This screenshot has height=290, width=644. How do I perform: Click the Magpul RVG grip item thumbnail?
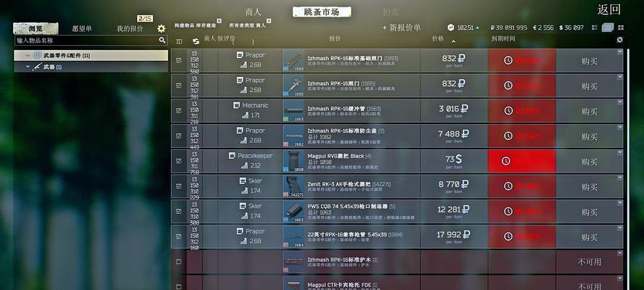[293, 161]
